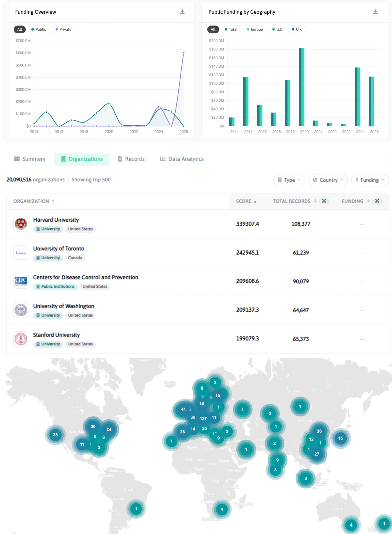Open the Funding filter dropdown
The width and height of the screenshot is (392, 534).
click(x=370, y=180)
